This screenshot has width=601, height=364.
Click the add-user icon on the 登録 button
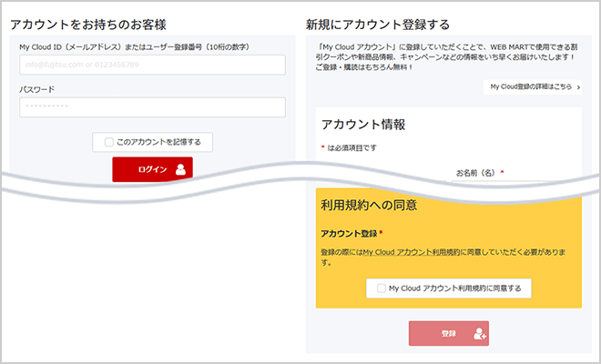click(479, 334)
